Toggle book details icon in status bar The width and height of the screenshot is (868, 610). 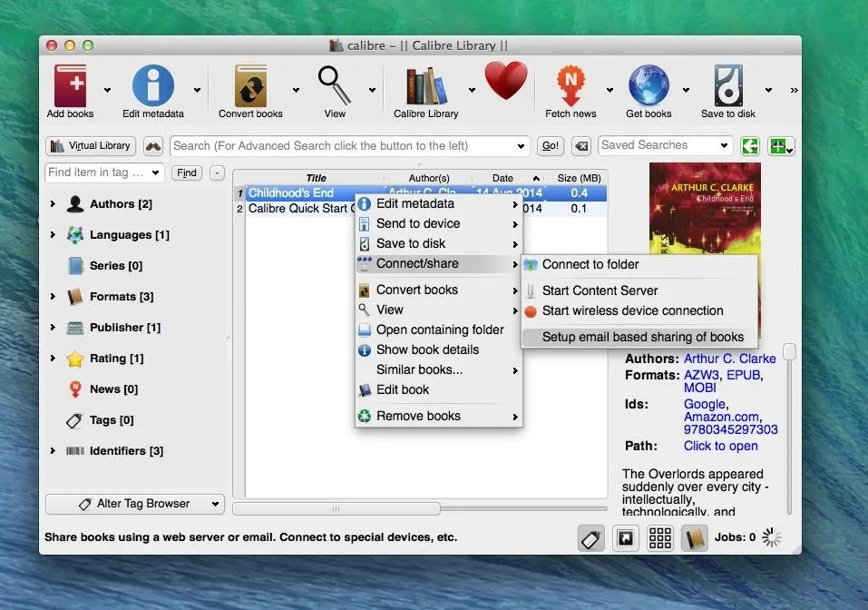click(694, 538)
